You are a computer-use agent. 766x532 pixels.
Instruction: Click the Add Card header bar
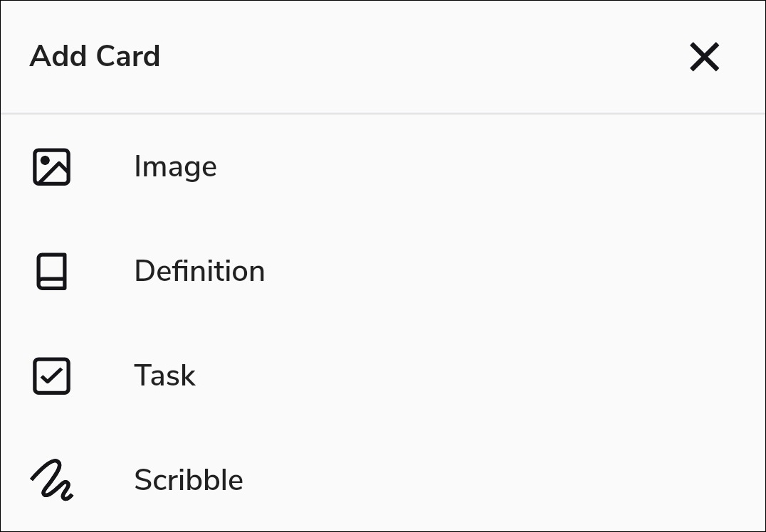tap(383, 57)
